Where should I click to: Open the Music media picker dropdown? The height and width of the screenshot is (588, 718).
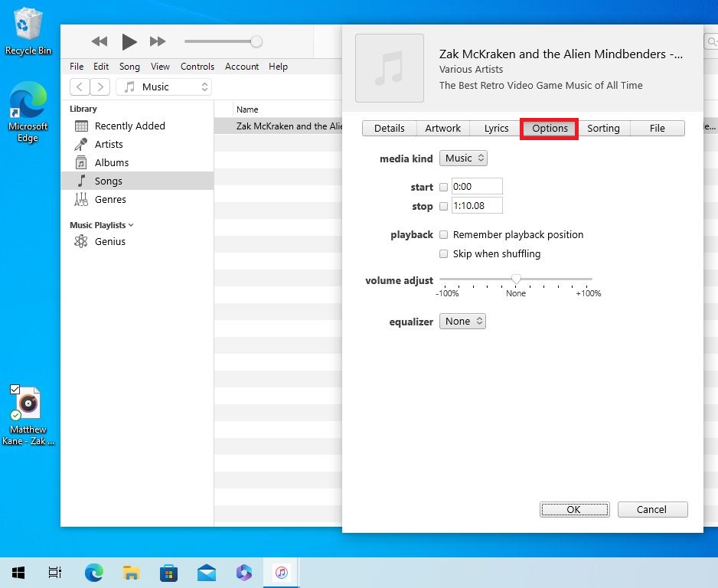164,87
